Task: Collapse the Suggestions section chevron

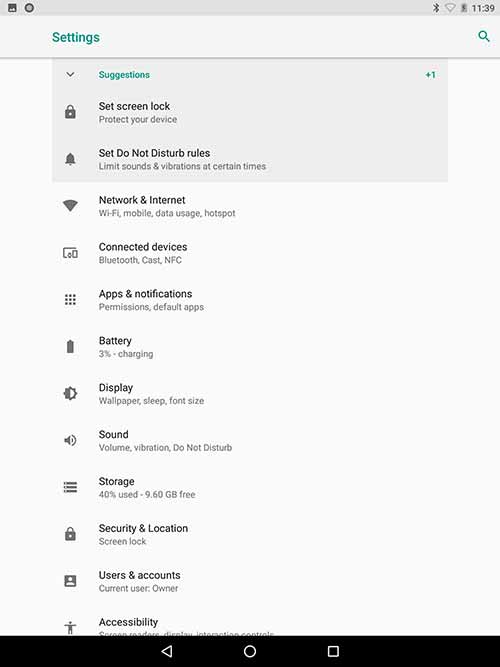Action: [70, 75]
